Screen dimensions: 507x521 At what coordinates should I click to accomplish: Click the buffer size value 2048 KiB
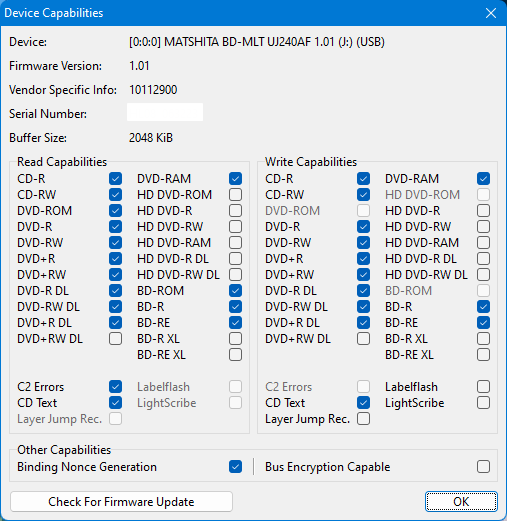click(151, 138)
